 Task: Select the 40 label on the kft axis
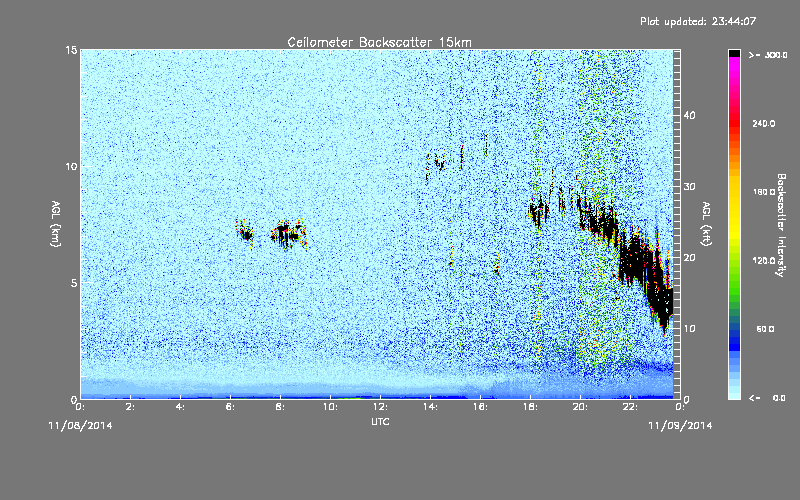coord(689,115)
